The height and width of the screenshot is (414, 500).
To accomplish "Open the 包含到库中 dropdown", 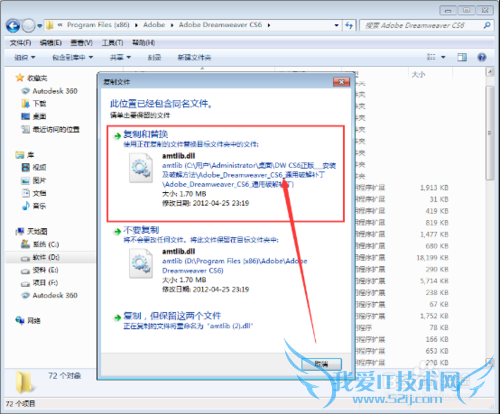I will point(72,57).
